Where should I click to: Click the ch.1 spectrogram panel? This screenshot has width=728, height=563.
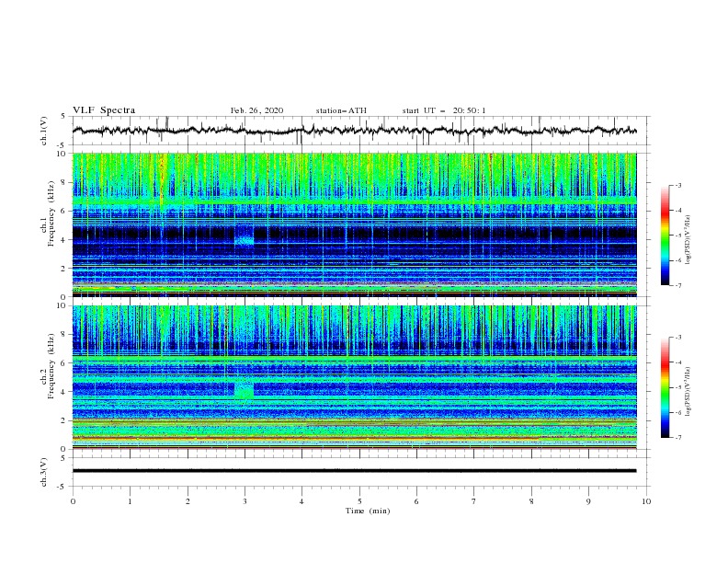click(354, 224)
